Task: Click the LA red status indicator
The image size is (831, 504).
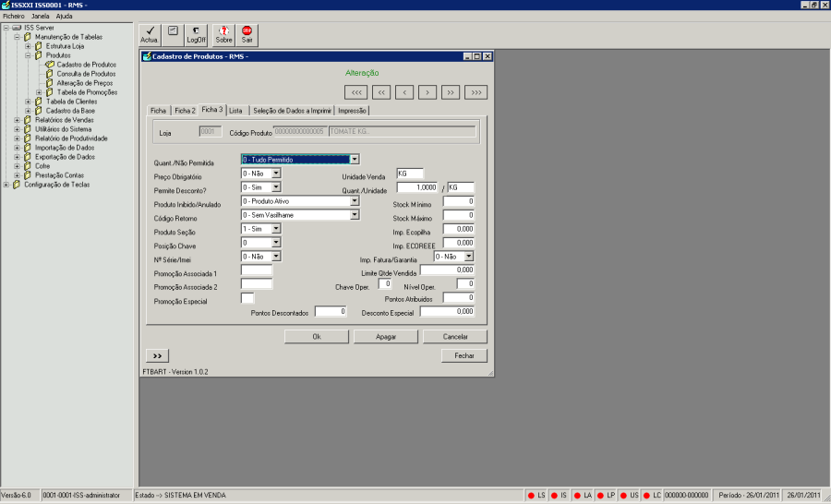Action: [578, 496]
